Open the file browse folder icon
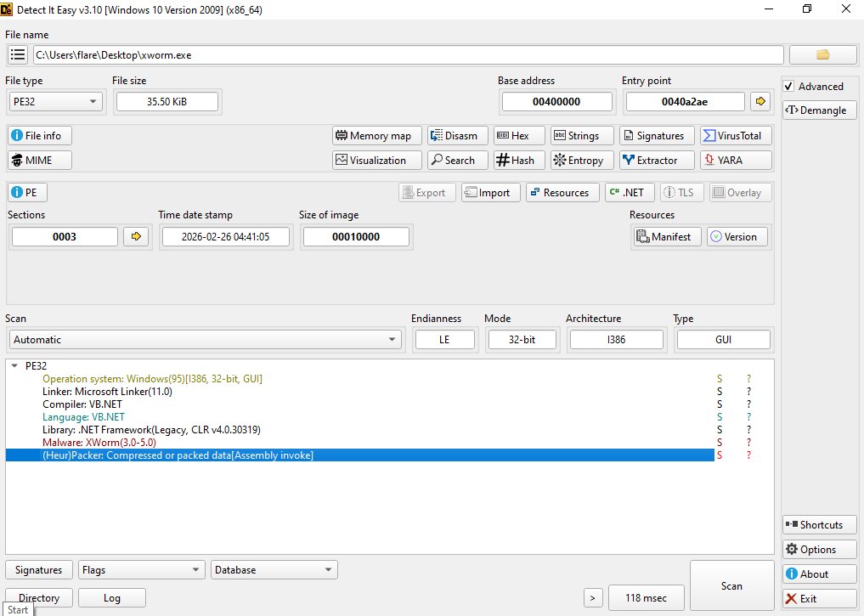864x616 pixels. [x=822, y=55]
